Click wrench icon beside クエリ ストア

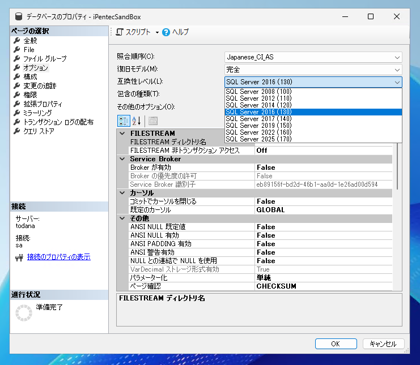coord(17,131)
